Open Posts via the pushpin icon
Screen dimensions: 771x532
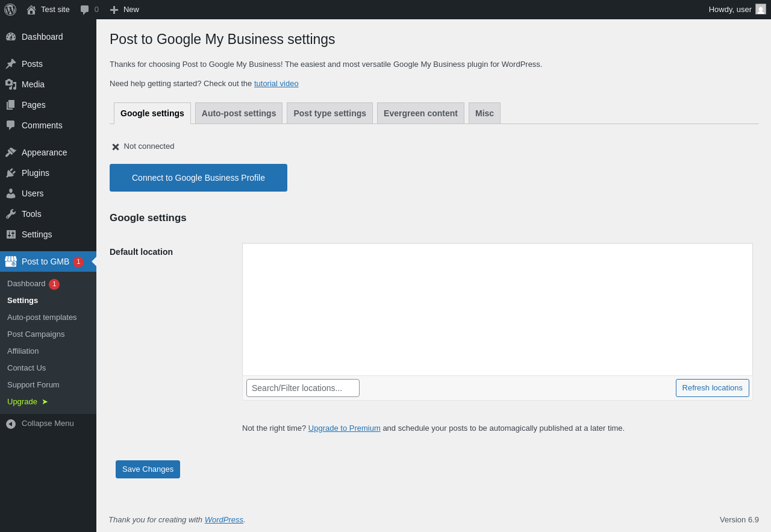(x=11, y=64)
